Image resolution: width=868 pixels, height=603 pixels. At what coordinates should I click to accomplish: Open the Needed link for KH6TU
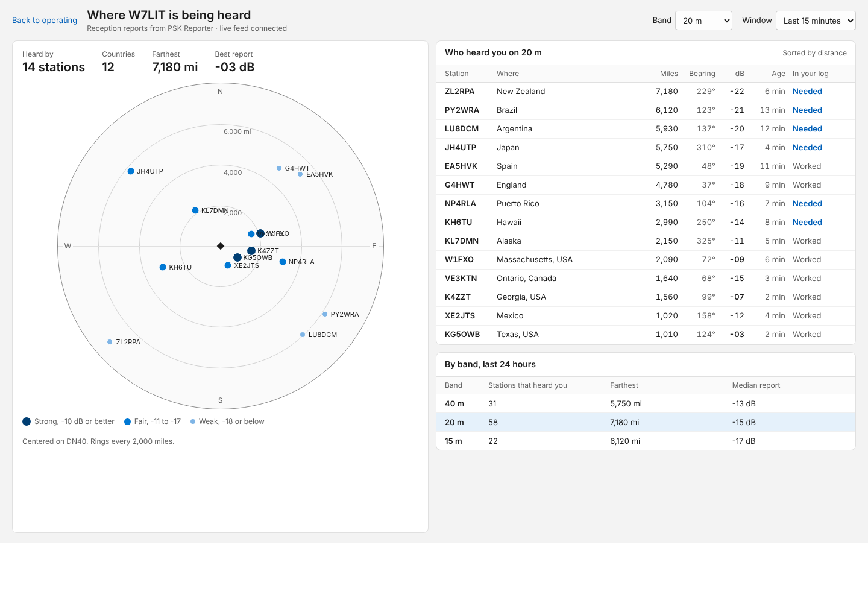pos(807,223)
